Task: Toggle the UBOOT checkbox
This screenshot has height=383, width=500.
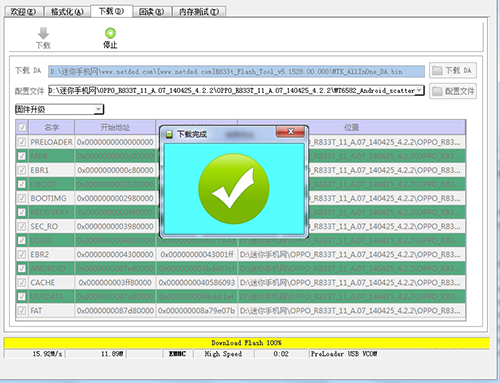Action: tap(22, 184)
